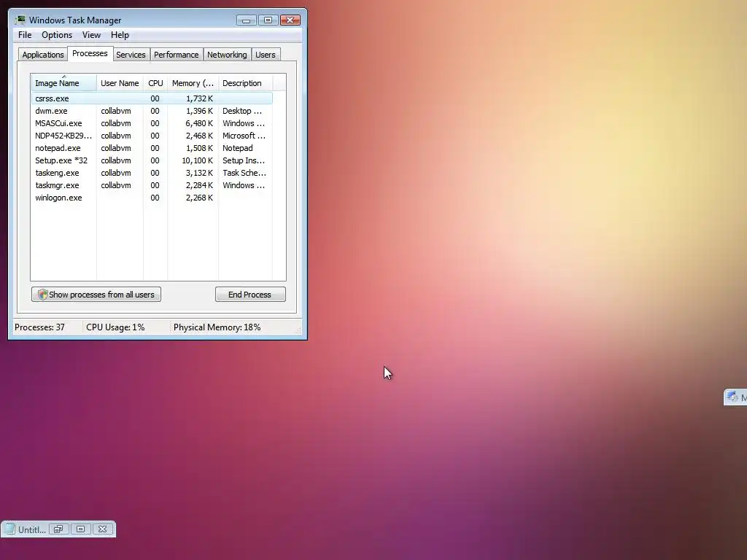Maximize the Windows Task Manager window
Screen dimensions: 747x560
click(x=268, y=20)
